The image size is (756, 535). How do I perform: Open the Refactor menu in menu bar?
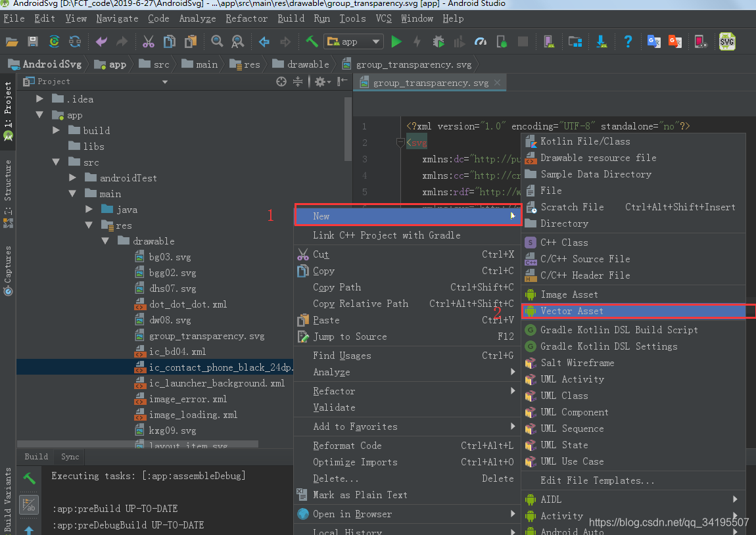(247, 18)
